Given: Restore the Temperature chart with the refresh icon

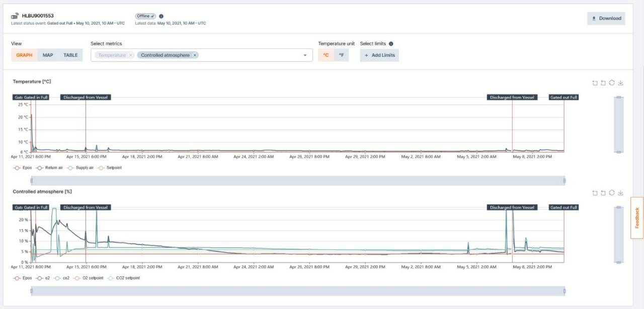Looking at the screenshot, I should (x=612, y=83).
